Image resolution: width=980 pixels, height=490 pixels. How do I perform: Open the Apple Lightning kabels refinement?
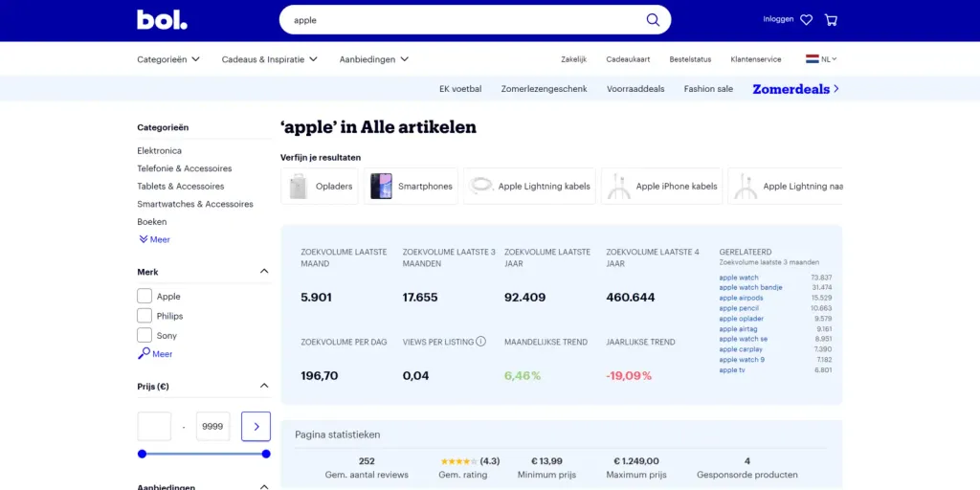529,187
